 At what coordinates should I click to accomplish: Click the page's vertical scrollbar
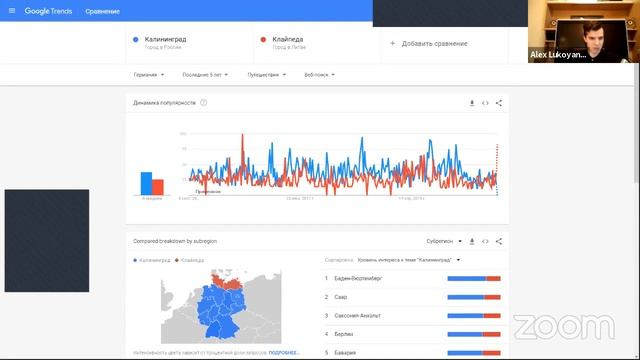(637, 122)
